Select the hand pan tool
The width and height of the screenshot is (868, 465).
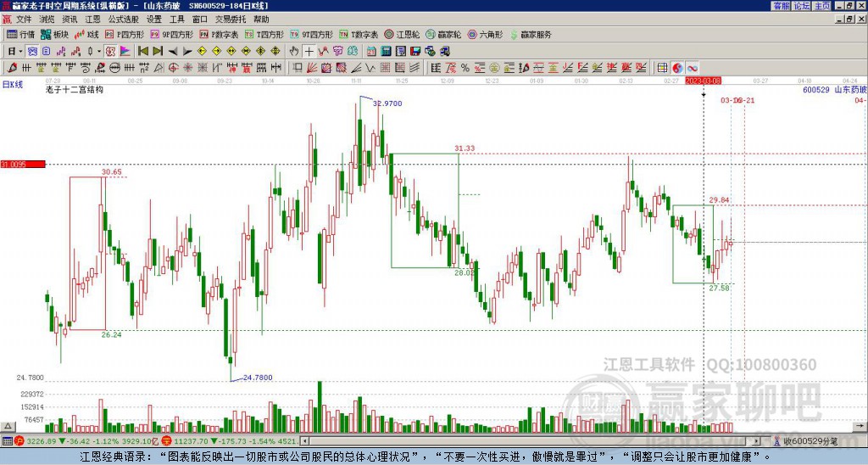click(x=294, y=52)
